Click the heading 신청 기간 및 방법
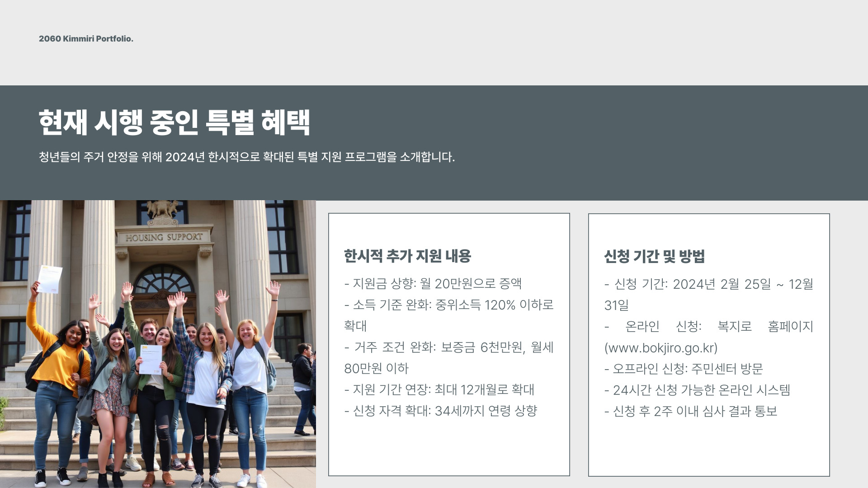Screen dimensions: 868x488 [654, 257]
